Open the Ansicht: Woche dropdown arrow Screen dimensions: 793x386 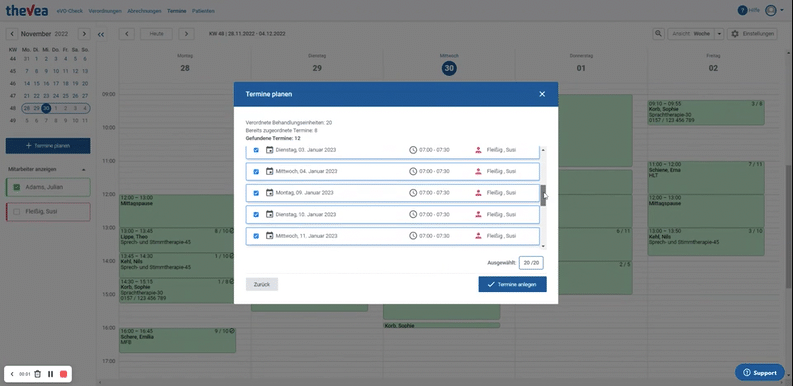(x=720, y=34)
